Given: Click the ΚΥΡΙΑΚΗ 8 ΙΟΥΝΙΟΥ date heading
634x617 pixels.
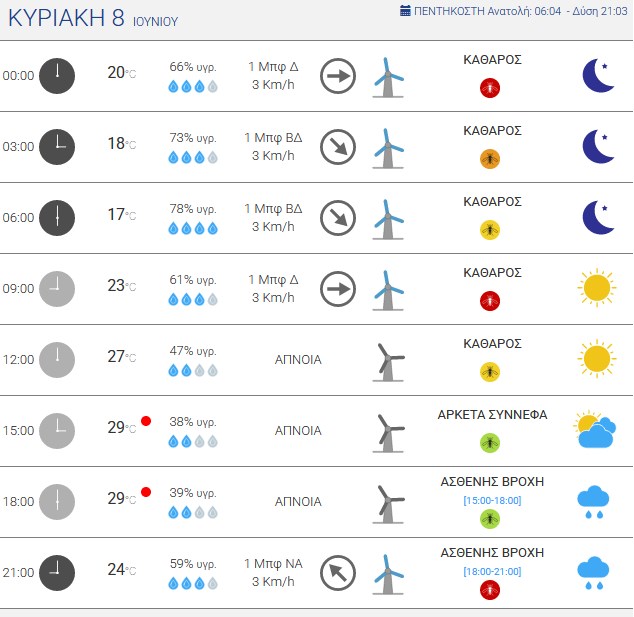Looking at the screenshot, I should 93,18.
